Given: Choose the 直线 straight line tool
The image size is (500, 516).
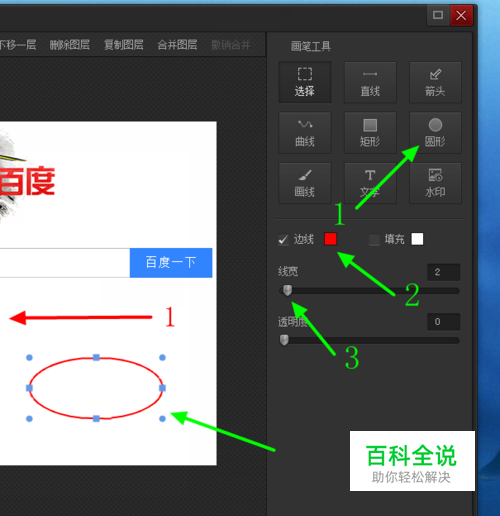Looking at the screenshot, I should tap(370, 82).
